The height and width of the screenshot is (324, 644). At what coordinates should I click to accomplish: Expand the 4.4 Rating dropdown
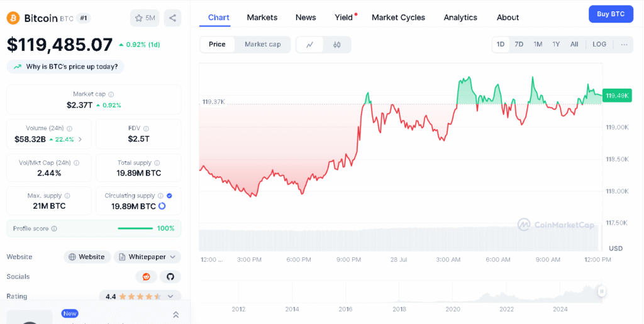170,296
